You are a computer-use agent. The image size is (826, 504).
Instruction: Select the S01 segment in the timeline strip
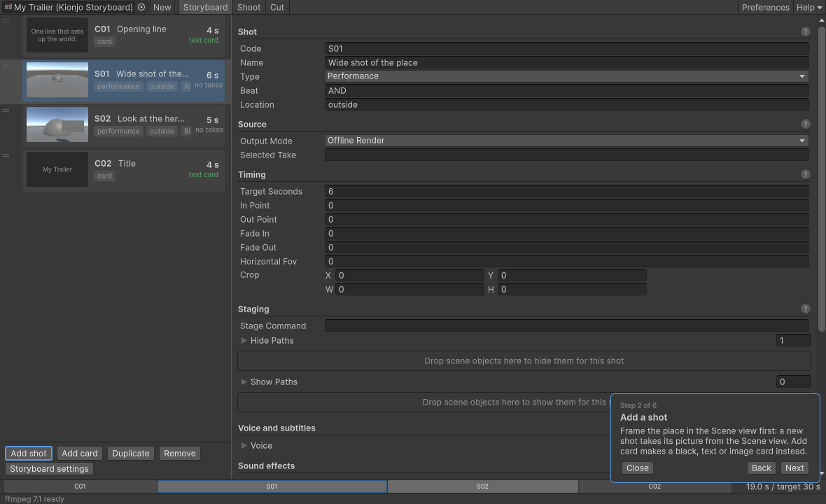point(272,486)
